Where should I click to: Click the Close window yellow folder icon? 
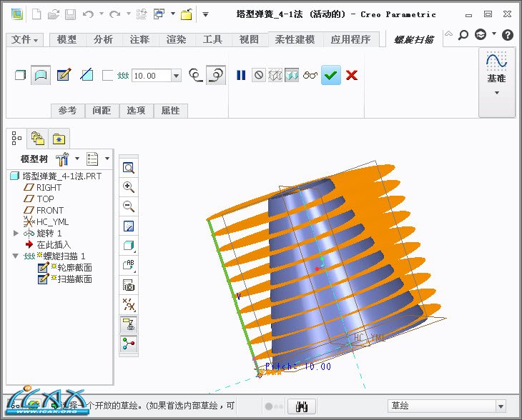(x=187, y=14)
